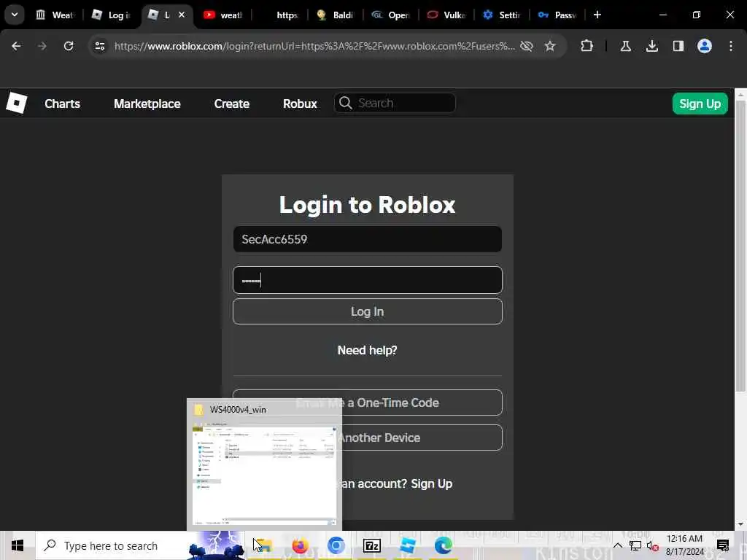747x560 pixels.
Task: Open Roblox Studio taskbar icon
Action: coord(408,545)
